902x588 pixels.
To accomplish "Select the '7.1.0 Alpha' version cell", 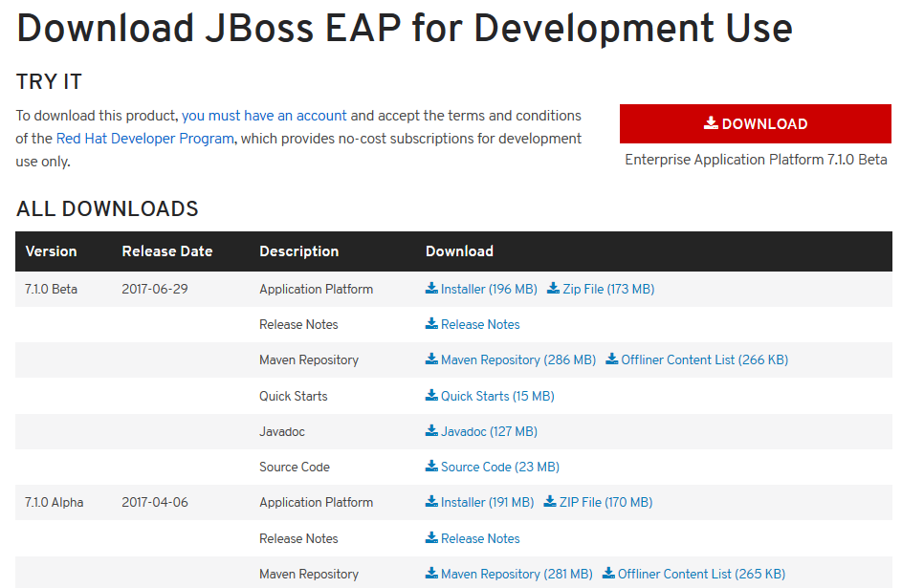I will (x=55, y=502).
